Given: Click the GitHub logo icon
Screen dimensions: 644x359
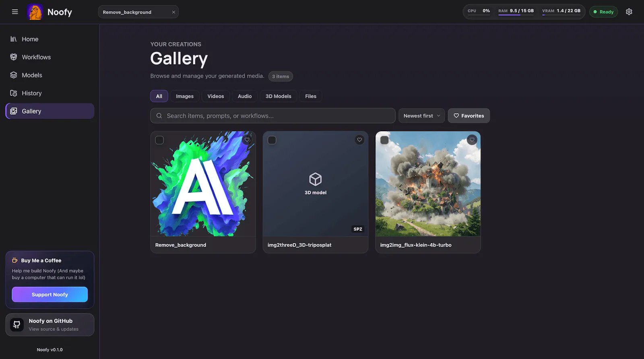Looking at the screenshot, I should (x=17, y=325).
